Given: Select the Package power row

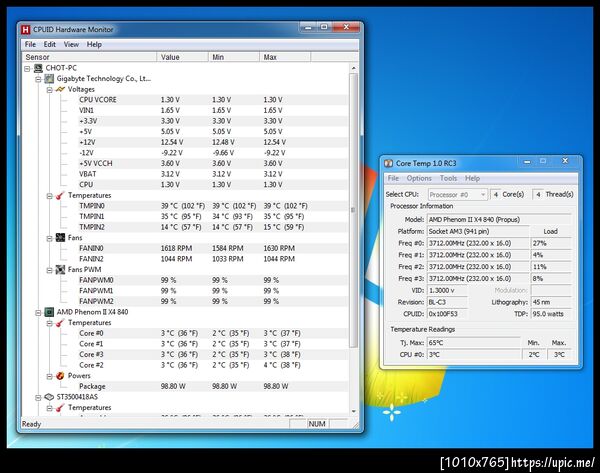Looking at the screenshot, I should coord(213,387).
